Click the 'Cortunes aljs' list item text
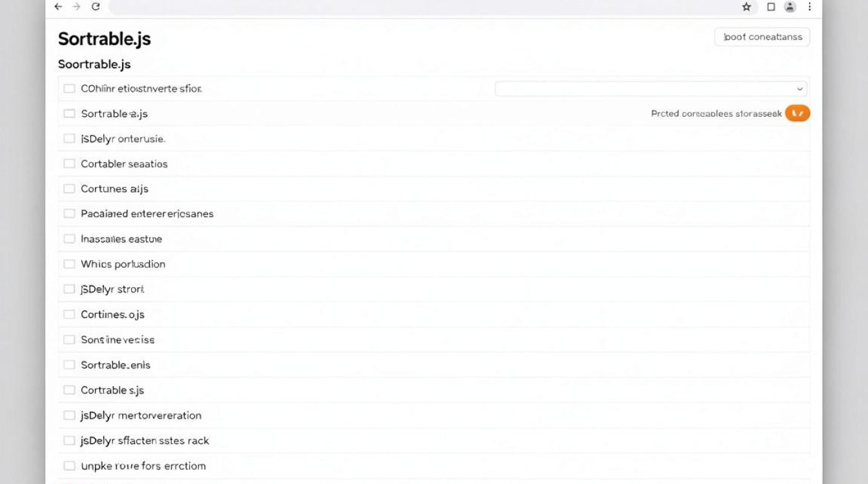 [114, 189]
